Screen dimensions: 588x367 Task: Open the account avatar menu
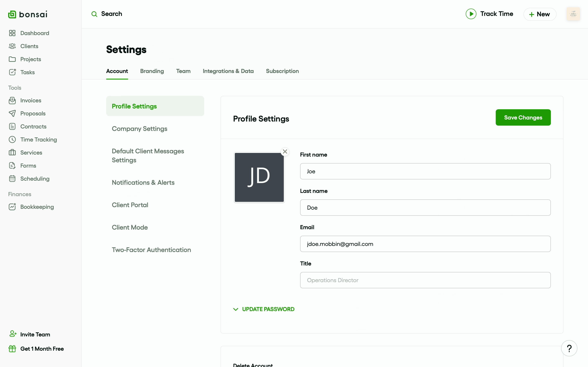573,14
